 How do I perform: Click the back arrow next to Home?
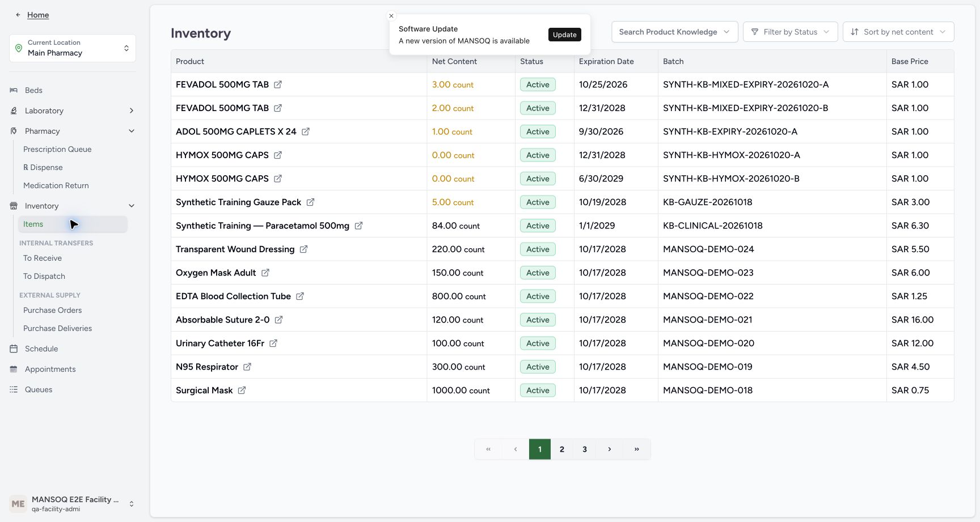click(18, 15)
